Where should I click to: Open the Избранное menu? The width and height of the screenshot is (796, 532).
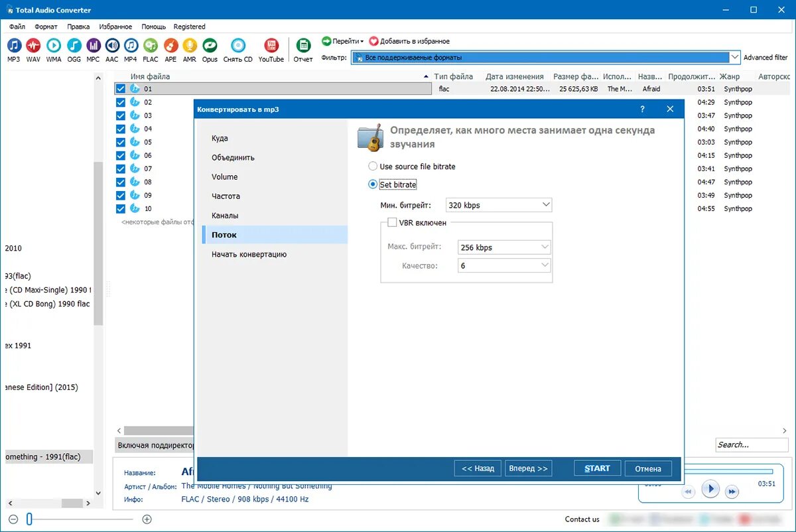pyautogui.click(x=115, y=27)
